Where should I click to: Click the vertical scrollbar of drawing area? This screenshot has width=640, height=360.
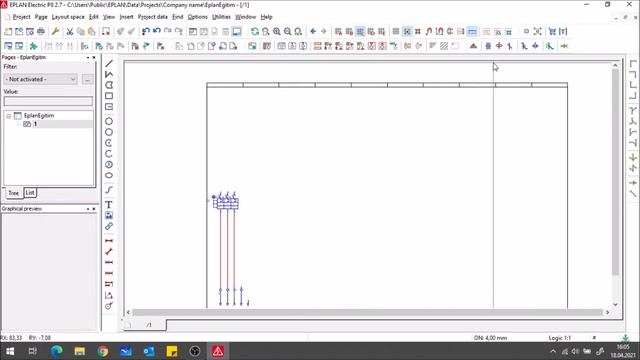click(x=616, y=172)
